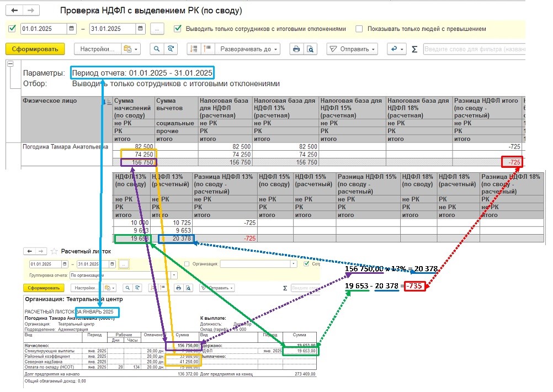The width and height of the screenshot is (553, 392).
Task: Enable 'Показывать только людей с превышением' checkbox
Action: pos(359,29)
